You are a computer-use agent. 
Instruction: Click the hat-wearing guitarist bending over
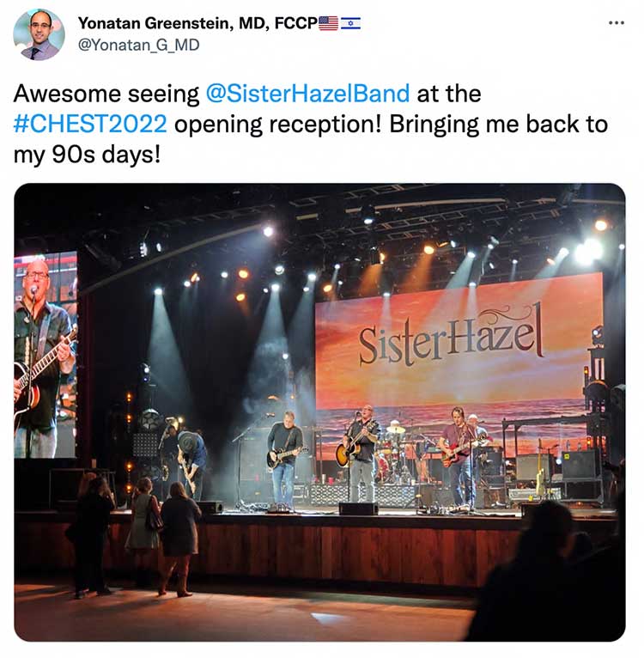(191, 461)
